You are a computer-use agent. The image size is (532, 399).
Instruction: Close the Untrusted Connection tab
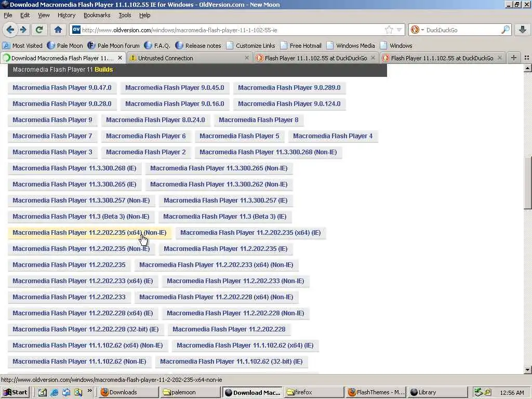pos(247,58)
